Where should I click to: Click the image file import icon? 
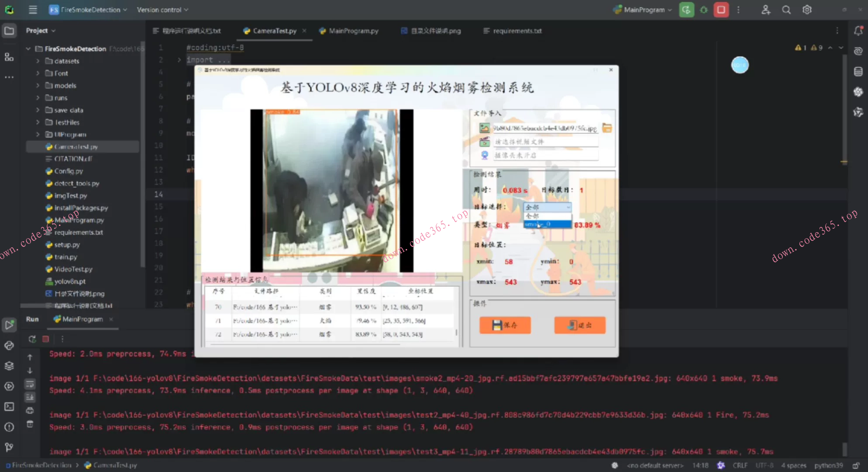point(484,128)
